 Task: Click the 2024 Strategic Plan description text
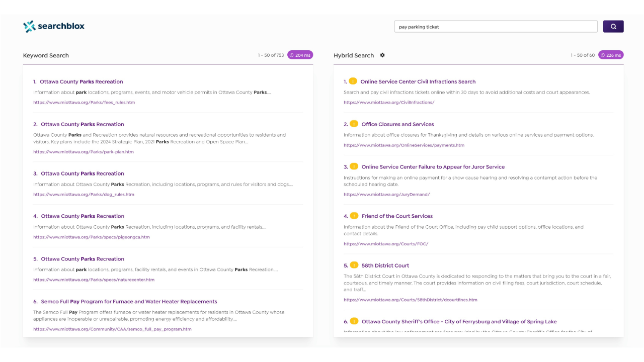coord(159,138)
